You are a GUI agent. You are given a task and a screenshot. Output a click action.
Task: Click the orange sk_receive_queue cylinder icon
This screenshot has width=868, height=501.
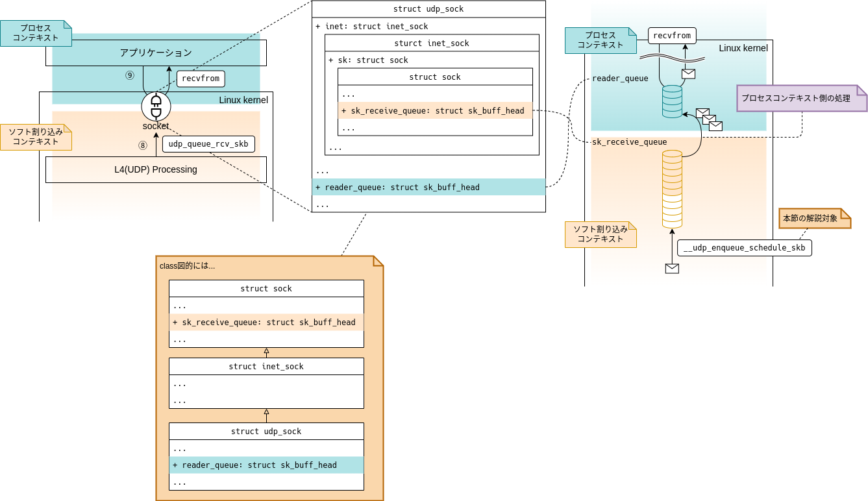(x=672, y=189)
